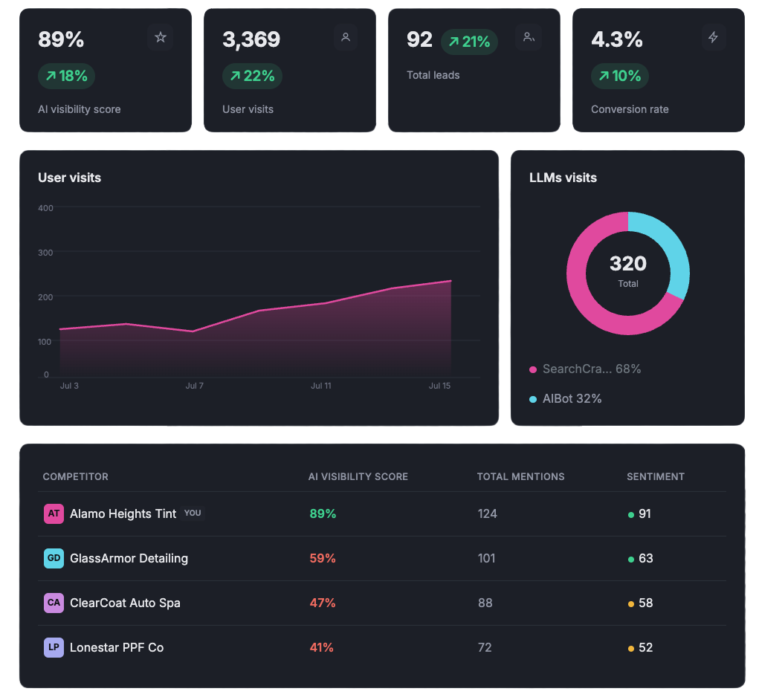Viewport: 759px width, 700px height.
Task: Click the sentiment value 63
Action: click(646, 558)
